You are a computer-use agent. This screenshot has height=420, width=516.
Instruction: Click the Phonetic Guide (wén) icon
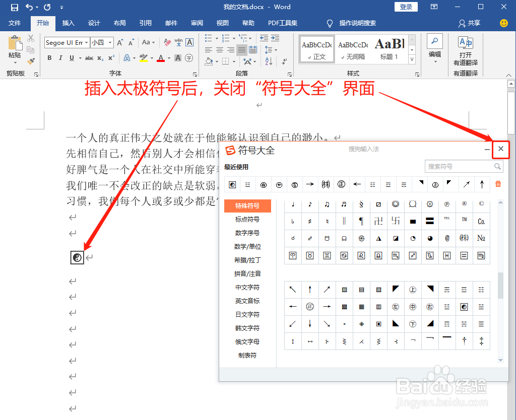(178, 42)
